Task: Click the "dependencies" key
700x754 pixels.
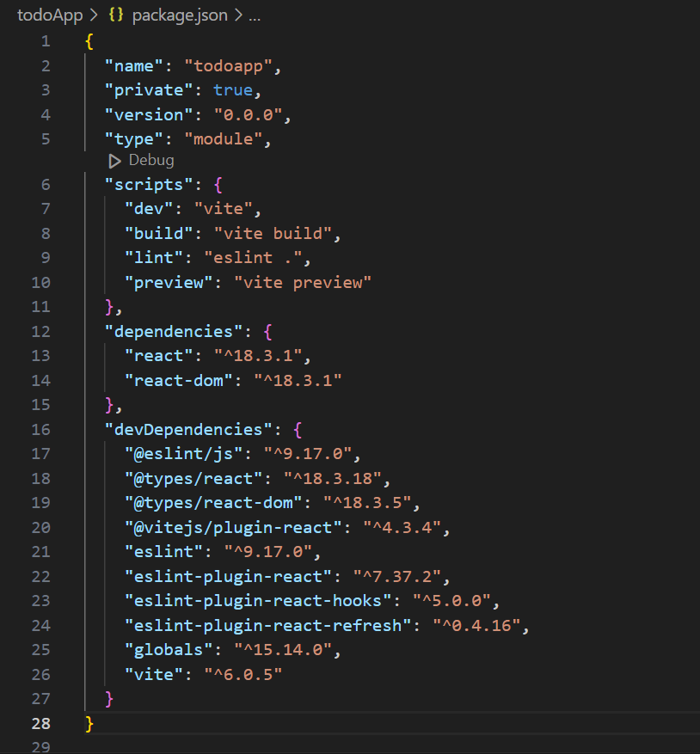Action: (x=174, y=332)
